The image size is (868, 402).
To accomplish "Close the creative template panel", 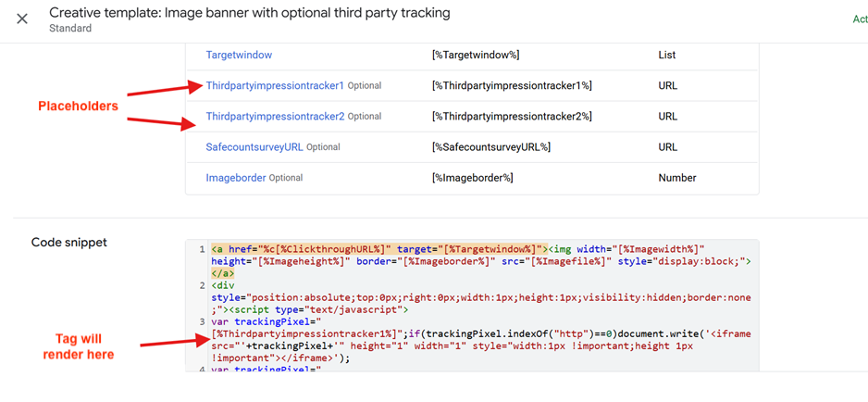I will point(22,19).
